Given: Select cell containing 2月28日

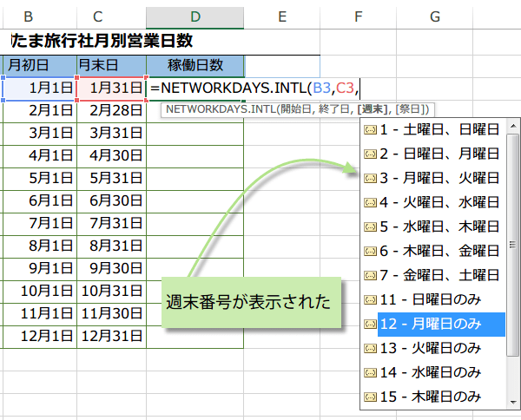Looking at the screenshot, I should tap(111, 110).
